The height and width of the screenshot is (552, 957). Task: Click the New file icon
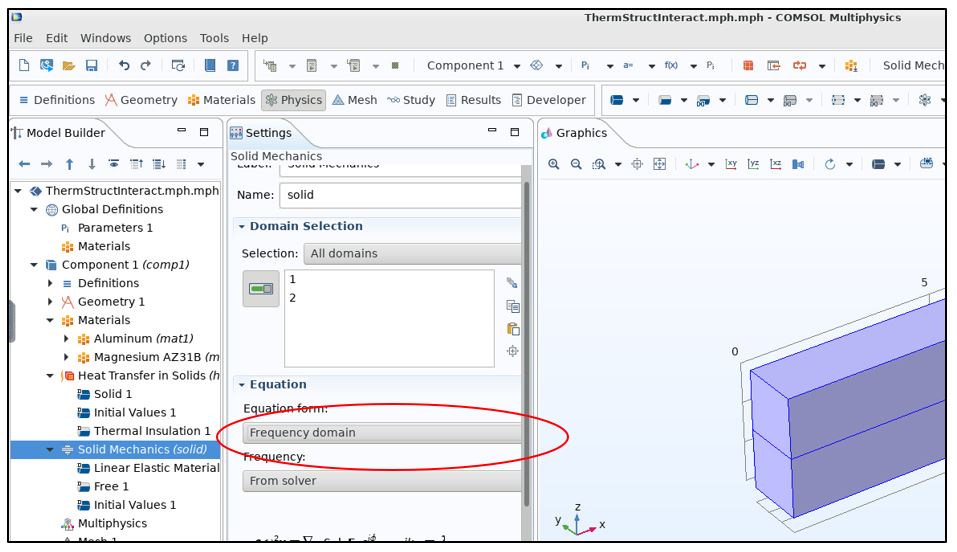point(24,65)
